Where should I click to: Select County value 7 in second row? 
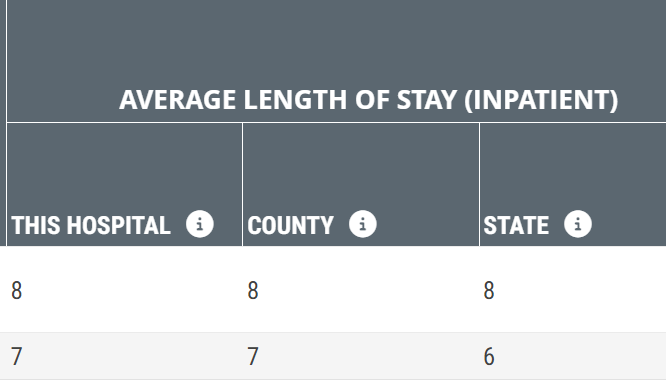tap(253, 356)
